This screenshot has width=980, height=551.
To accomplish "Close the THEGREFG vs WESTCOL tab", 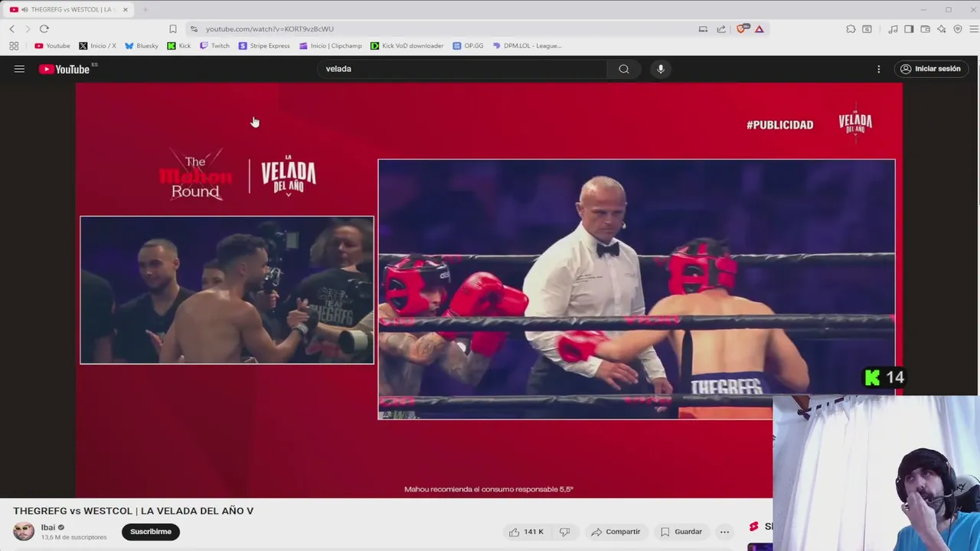I will (126, 10).
